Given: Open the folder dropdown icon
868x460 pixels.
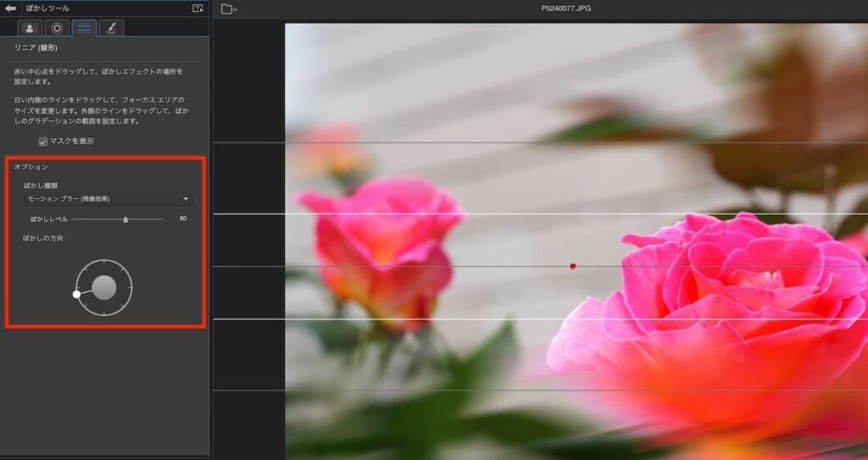Looking at the screenshot, I should [229, 8].
